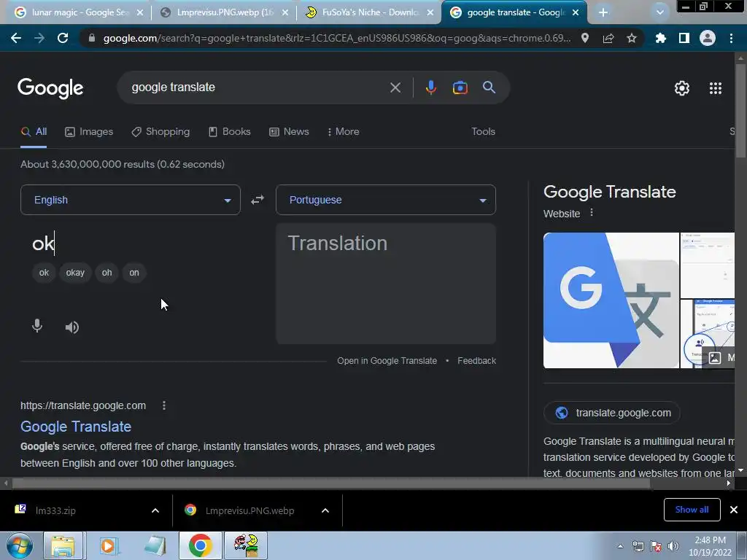Image resolution: width=747 pixels, height=560 pixels.
Task: Open the Google Translate result title
Action: click(76, 427)
